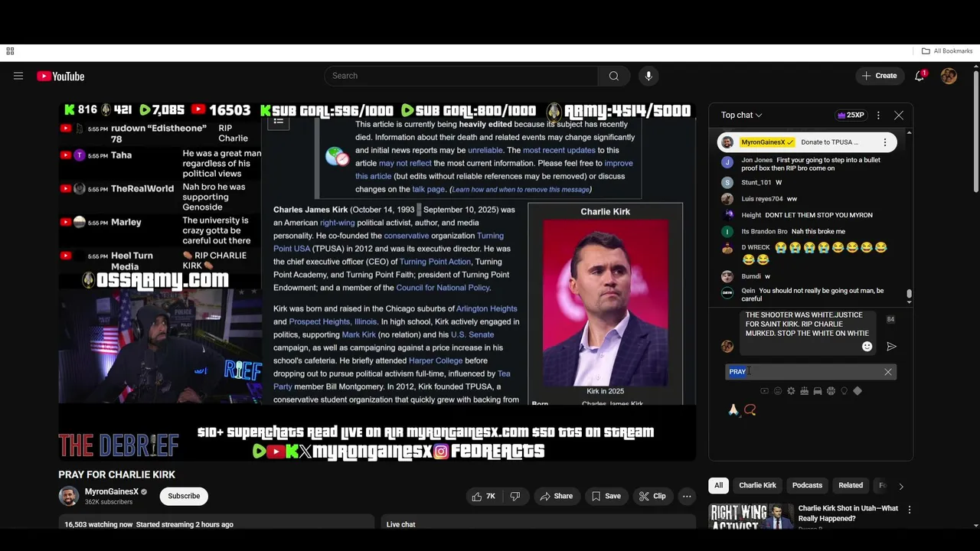Open account avatar menu in header

point(949,76)
